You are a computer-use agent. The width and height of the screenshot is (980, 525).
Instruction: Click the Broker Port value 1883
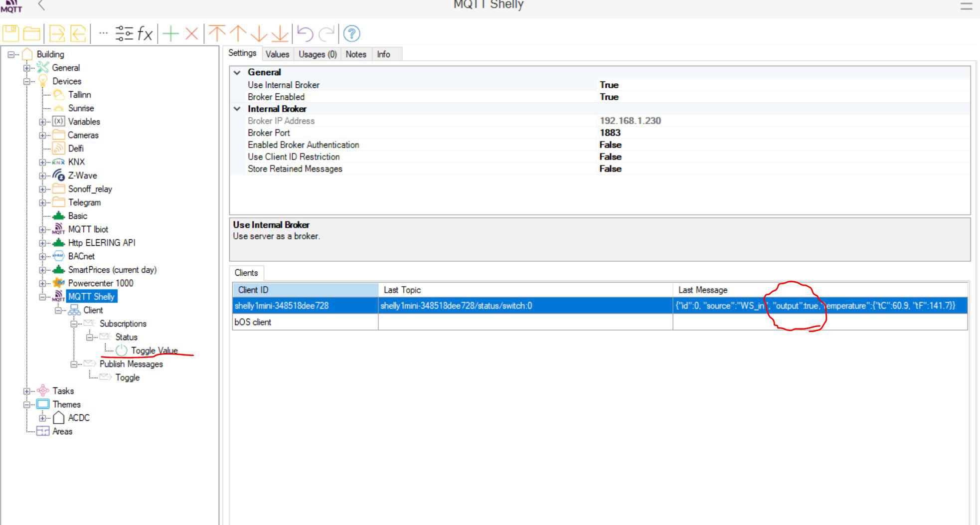click(x=610, y=133)
